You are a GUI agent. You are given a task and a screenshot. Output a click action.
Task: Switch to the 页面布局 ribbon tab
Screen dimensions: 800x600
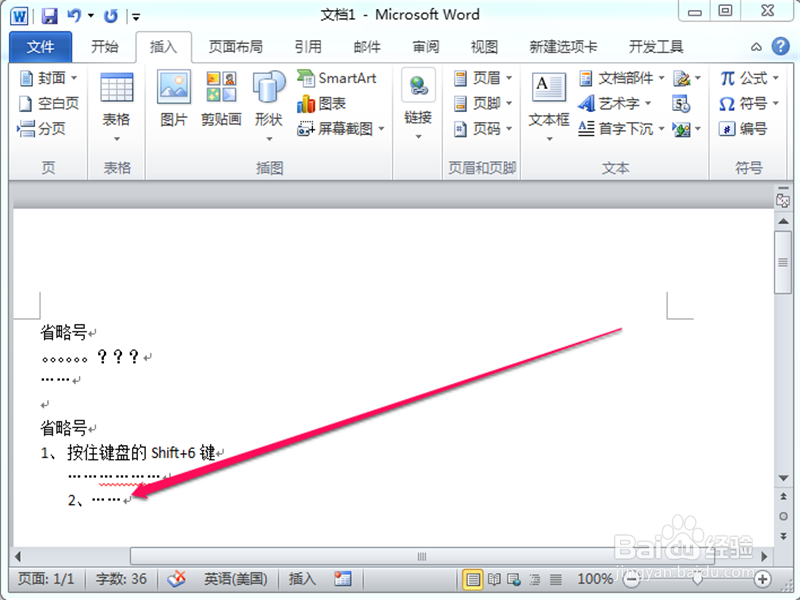point(234,45)
